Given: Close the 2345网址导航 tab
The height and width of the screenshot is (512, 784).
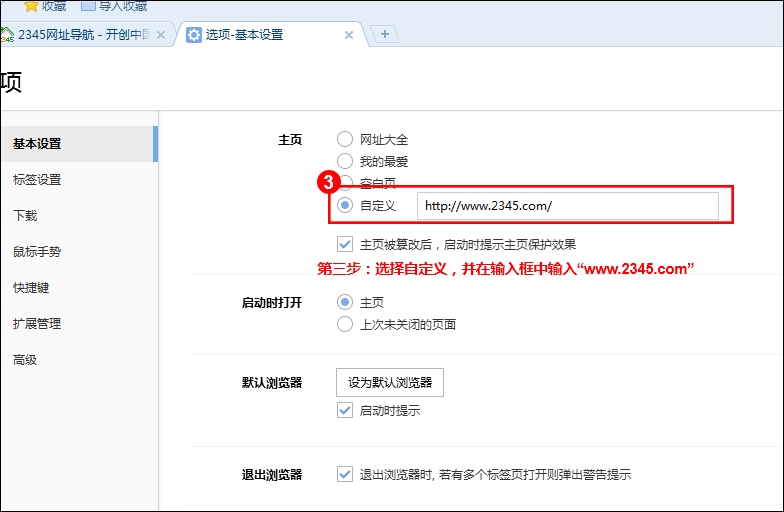Looking at the screenshot, I should 161,35.
